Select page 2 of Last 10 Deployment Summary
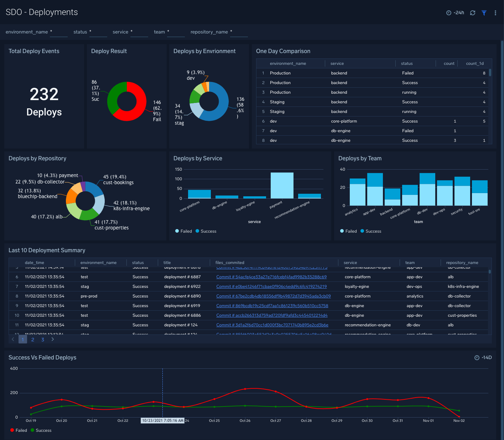The image size is (504, 440). tap(33, 339)
